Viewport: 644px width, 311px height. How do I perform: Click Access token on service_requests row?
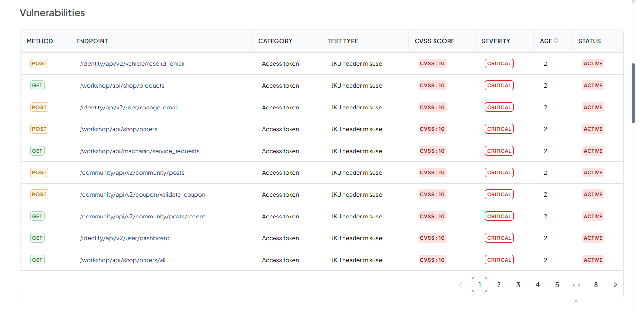tap(280, 151)
